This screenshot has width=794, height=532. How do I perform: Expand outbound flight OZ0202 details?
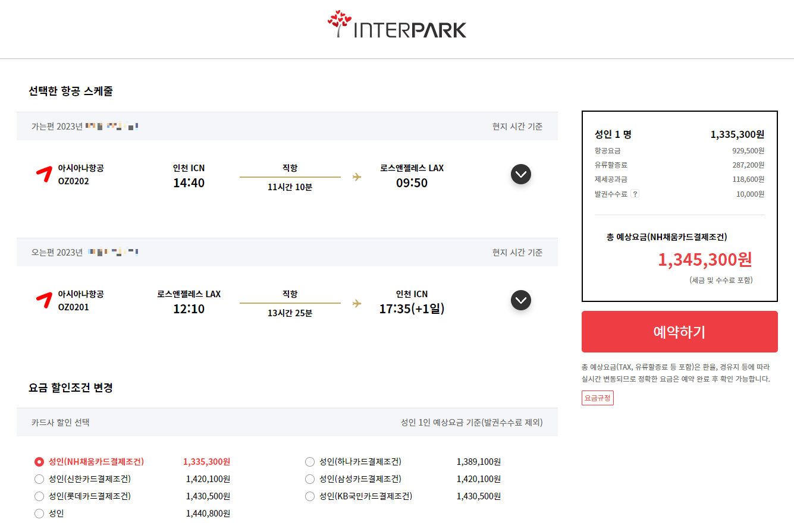coord(521,174)
